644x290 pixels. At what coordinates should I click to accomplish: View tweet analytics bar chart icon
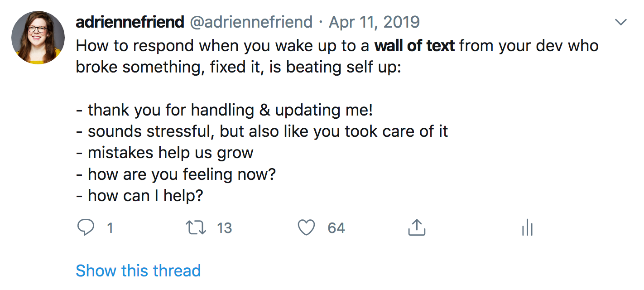(x=527, y=227)
